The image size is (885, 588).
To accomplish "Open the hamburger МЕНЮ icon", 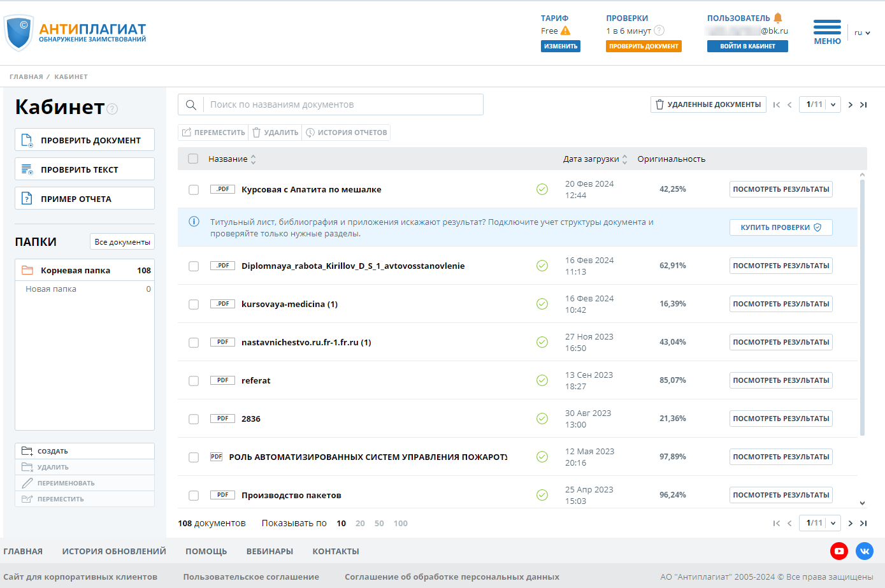I will point(827,27).
